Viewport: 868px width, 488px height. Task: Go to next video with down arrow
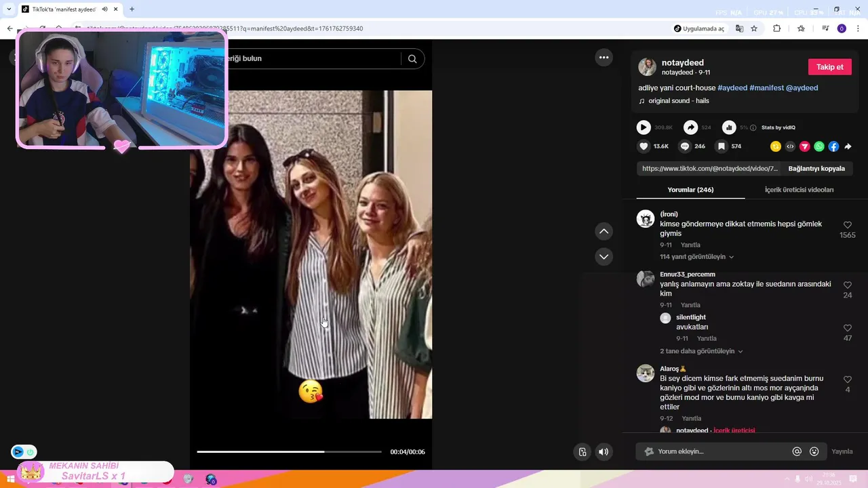(x=604, y=256)
